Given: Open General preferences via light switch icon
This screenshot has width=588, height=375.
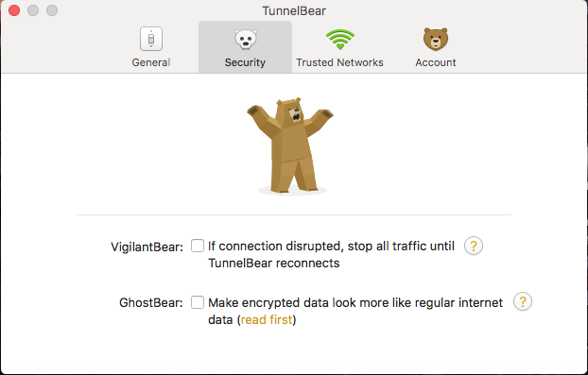Looking at the screenshot, I should pos(151,39).
